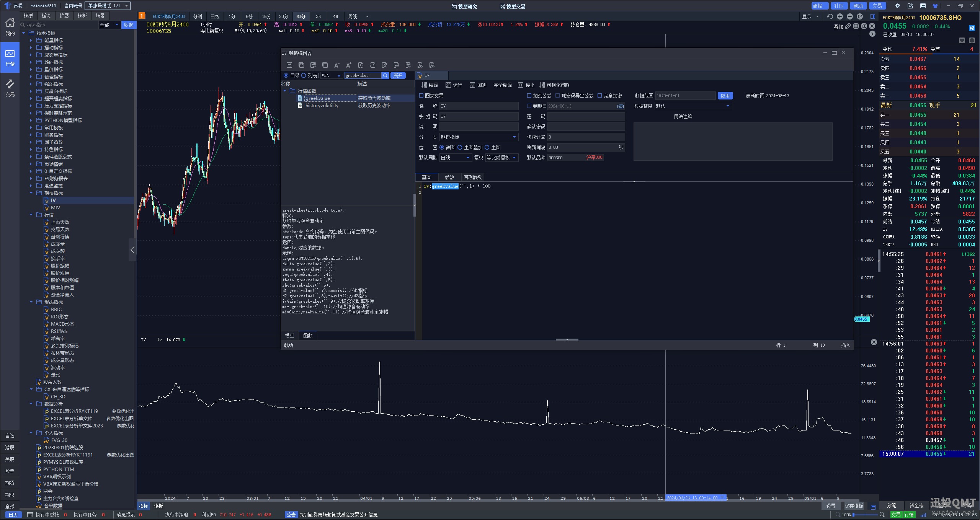980x520 pixels.
Task: Click the zoom slider in status bar
Action: pyautogui.click(x=864, y=515)
